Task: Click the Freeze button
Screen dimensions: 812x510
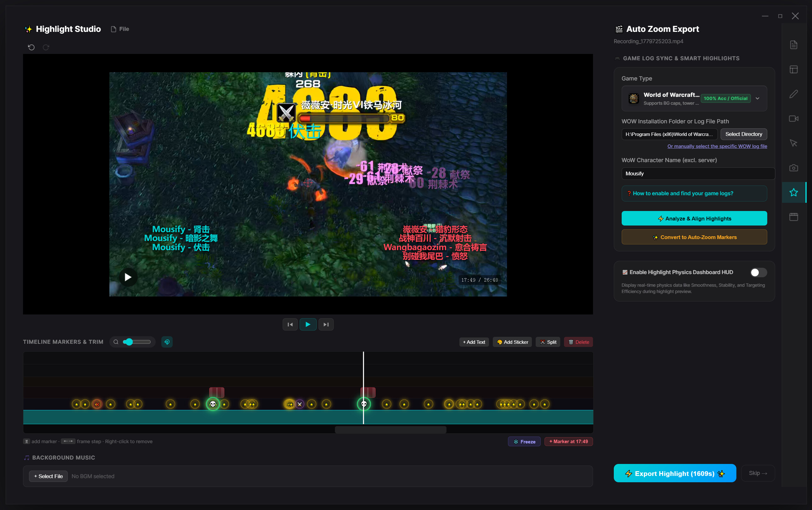Action: click(x=524, y=442)
